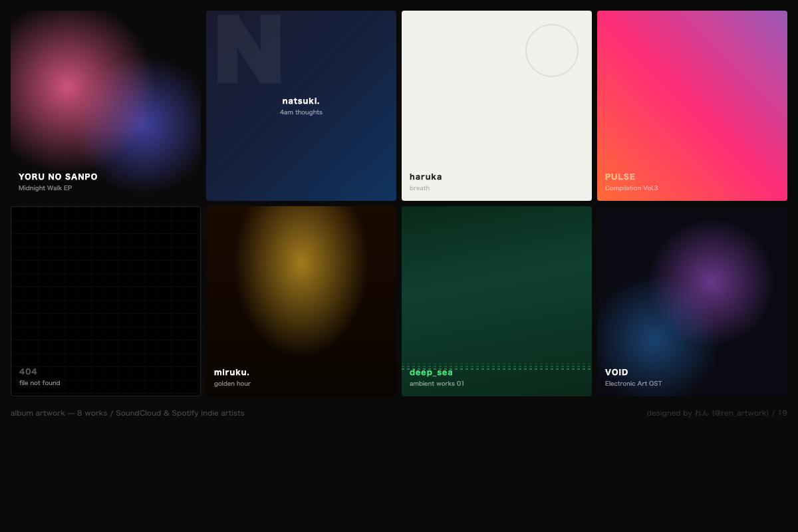
Task: Click the large N watermark letter
Action: [x=249, y=49]
